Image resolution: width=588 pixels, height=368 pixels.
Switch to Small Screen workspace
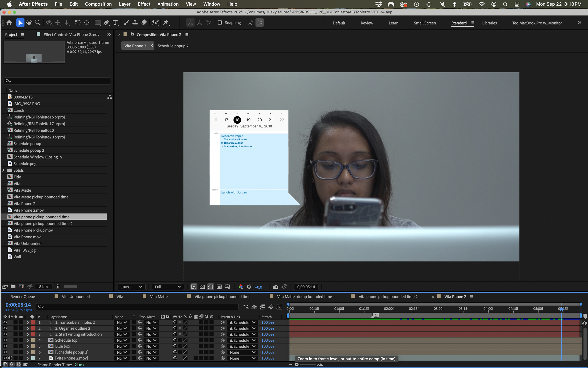(x=425, y=23)
